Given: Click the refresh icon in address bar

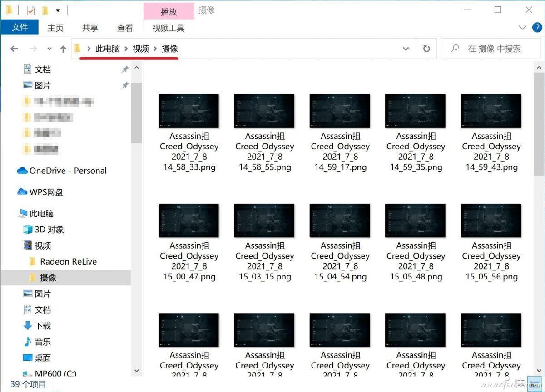Looking at the screenshot, I should point(426,49).
